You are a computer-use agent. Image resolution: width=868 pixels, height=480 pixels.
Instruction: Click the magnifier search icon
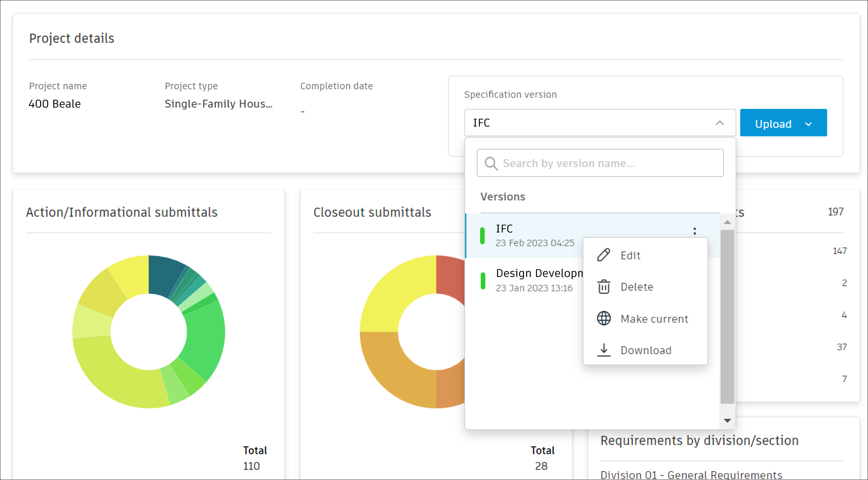click(x=491, y=163)
